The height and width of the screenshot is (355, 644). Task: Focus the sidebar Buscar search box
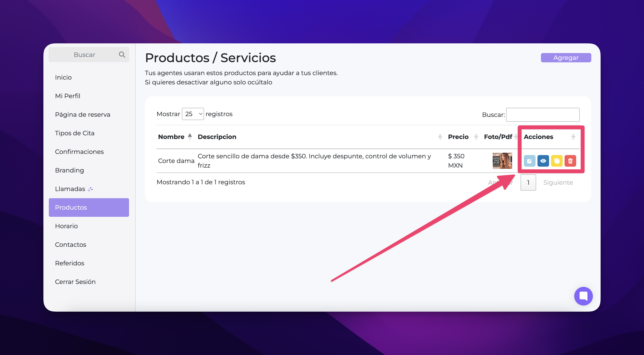pos(89,54)
